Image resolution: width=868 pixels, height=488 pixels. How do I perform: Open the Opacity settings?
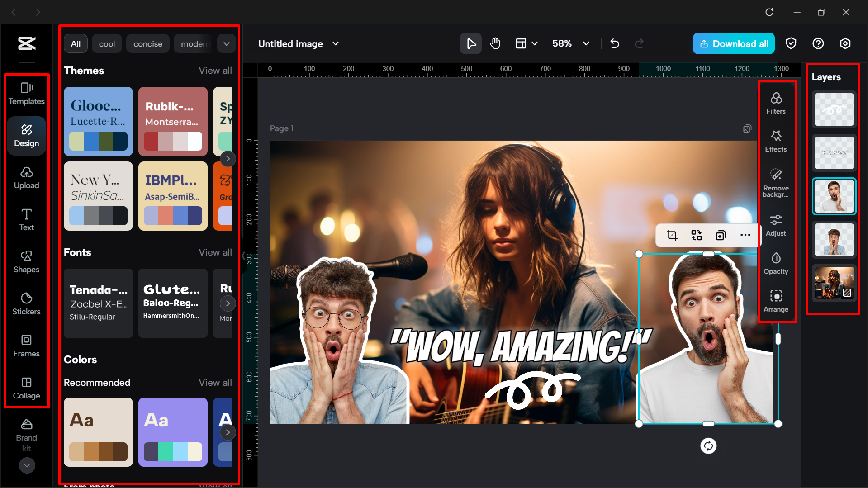[776, 263]
